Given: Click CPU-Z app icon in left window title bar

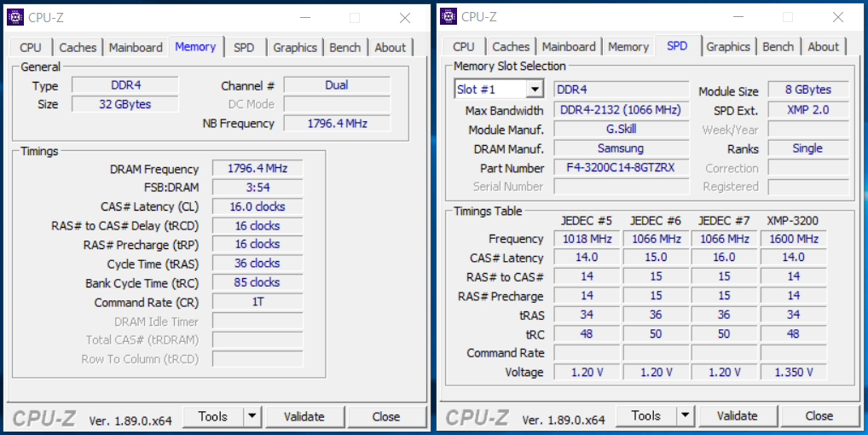Looking at the screenshot, I should click(15, 17).
